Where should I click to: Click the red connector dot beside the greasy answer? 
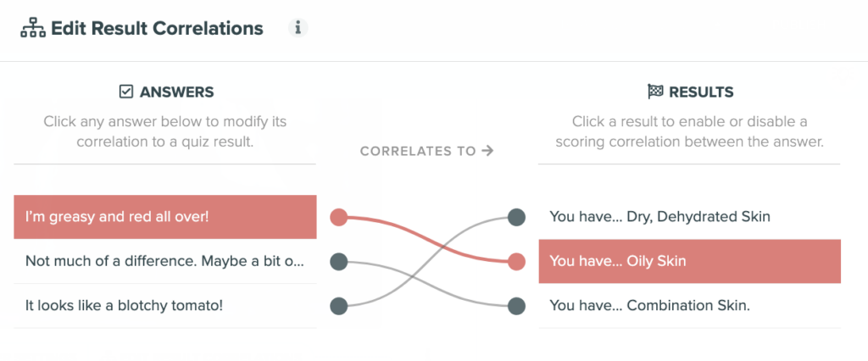pyautogui.click(x=339, y=217)
